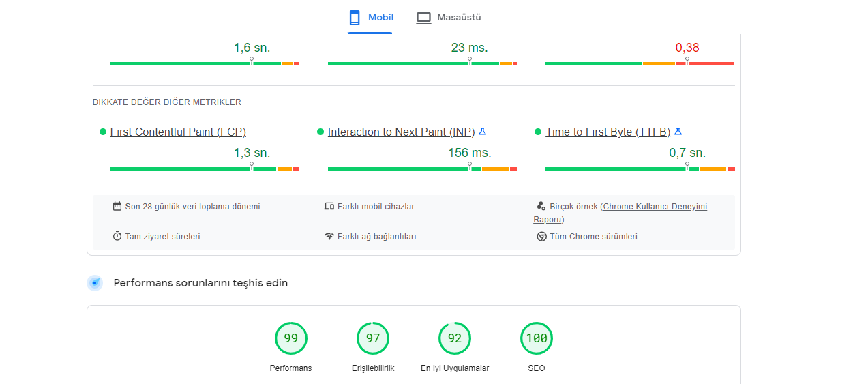
Task: Select the Erişilebilirlik score gauge 97
Action: click(x=373, y=338)
